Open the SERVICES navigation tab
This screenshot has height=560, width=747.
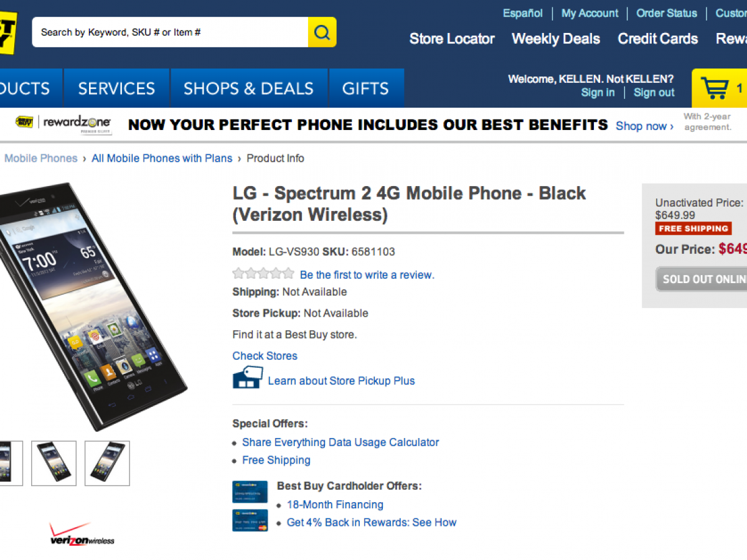point(116,88)
